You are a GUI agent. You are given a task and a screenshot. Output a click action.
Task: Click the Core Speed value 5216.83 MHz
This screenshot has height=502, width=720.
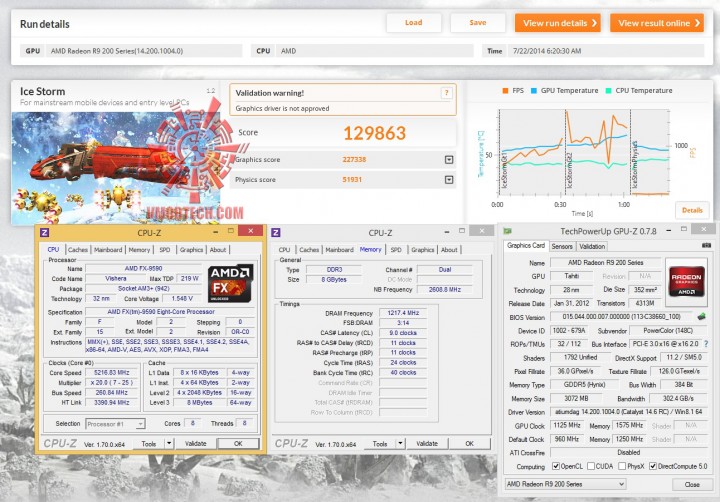point(112,372)
